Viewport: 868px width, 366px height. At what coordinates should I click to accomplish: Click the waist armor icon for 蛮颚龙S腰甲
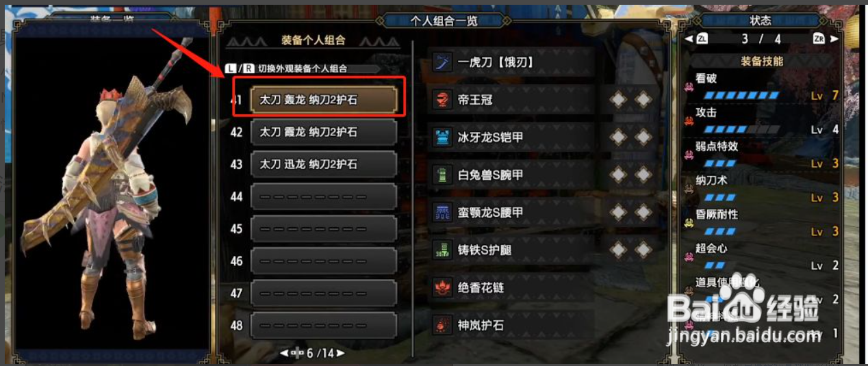(443, 213)
